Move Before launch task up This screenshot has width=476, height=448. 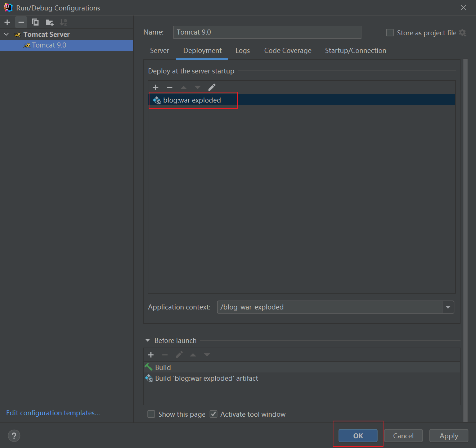[193, 355]
